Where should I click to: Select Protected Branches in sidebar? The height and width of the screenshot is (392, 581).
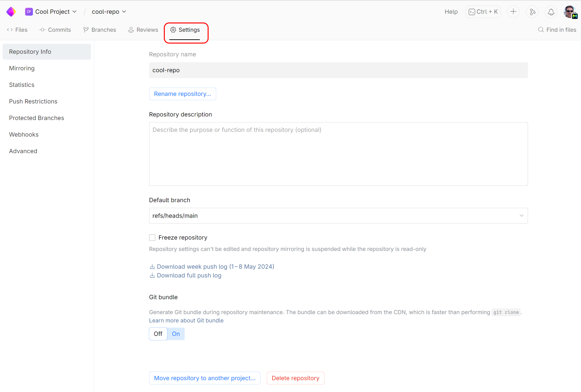[36, 118]
